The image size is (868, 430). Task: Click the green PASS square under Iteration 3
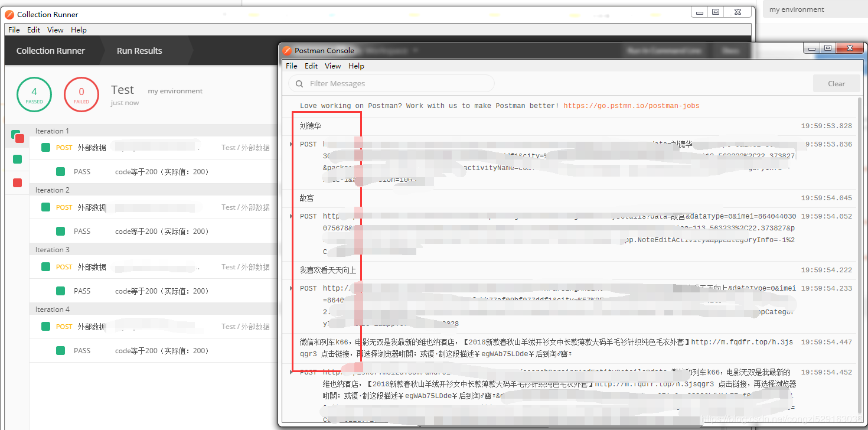(x=60, y=291)
